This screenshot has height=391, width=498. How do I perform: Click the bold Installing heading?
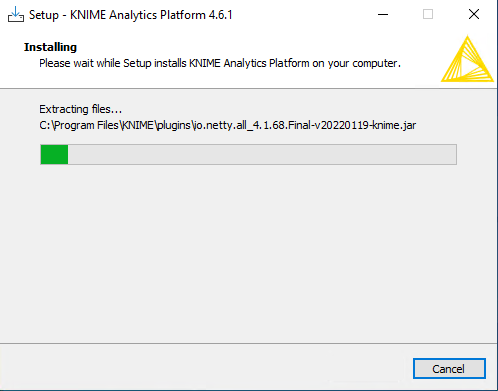(50, 47)
